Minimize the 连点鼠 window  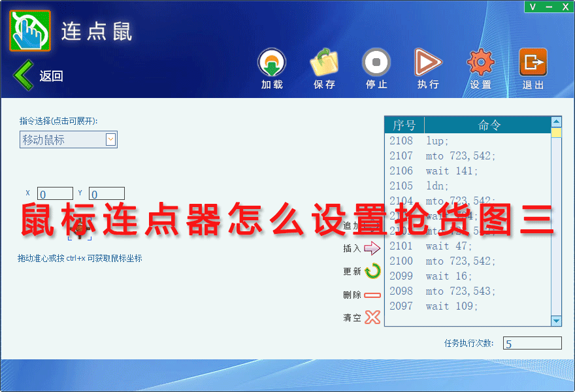pyautogui.click(x=549, y=7)
